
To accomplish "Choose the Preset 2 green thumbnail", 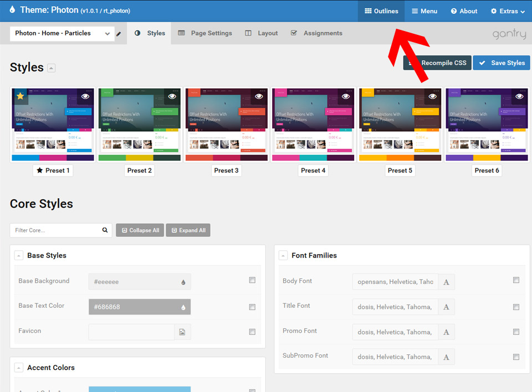I will tap(140, 125).
